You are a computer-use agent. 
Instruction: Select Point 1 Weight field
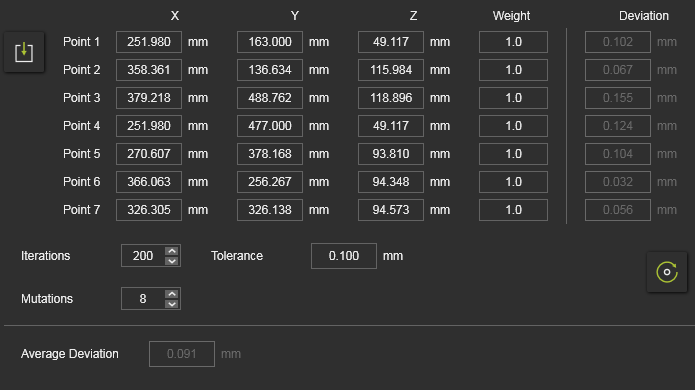tap(513, 42)
